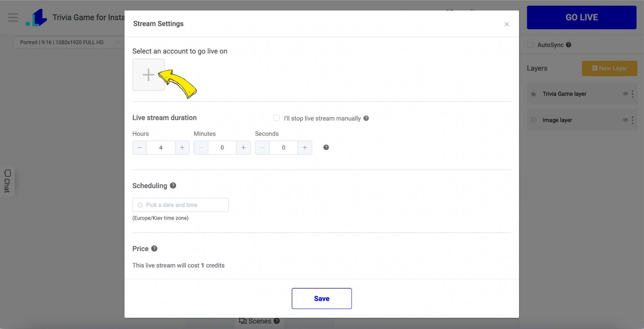The height and width of the screenshot is (329, 644).
Task: Open Image layer three-dot menu
Action: [x=632, y=120]
